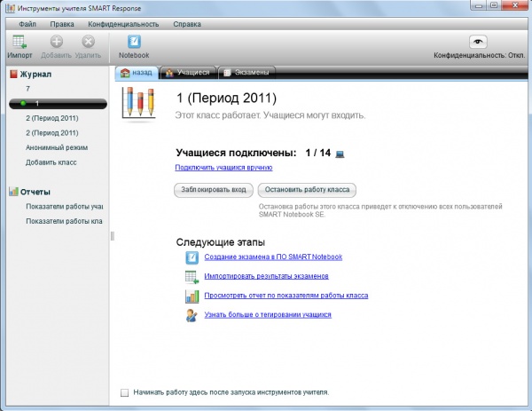This screenshot has height=411, width=532.
Task: Click the import results table icon
Action: click(192, 276)
